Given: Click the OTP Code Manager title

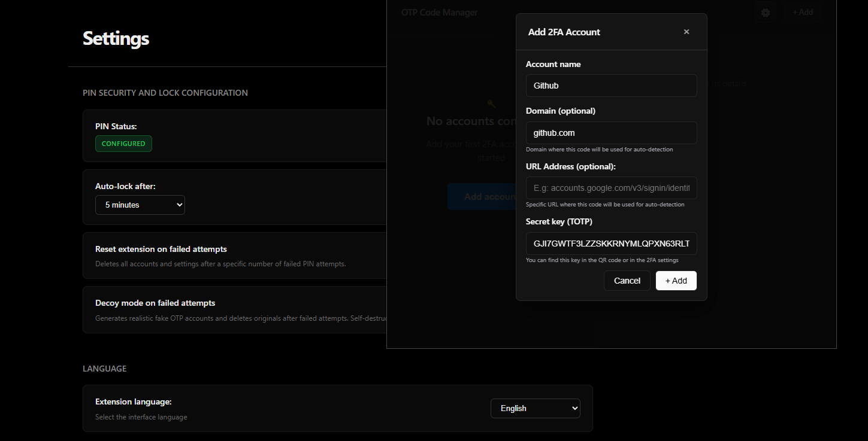Looking at the screenshot, I should (x=439, y=13).
